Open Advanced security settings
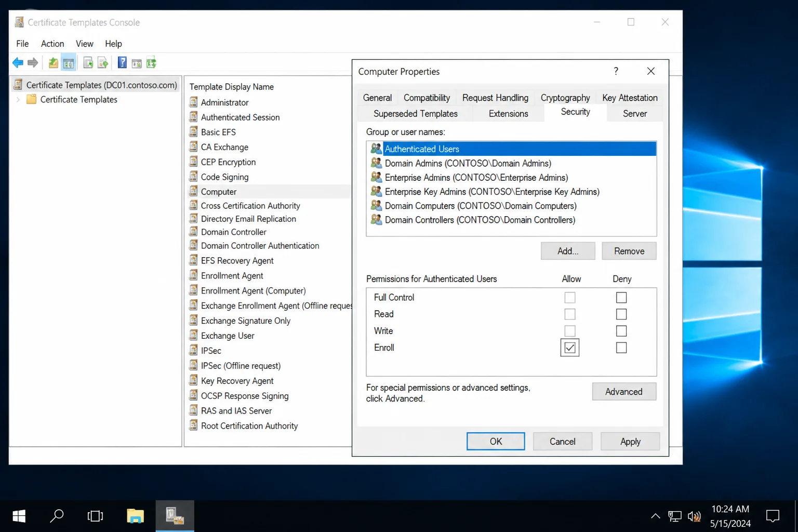Image resolution: width=798 pixels, height=532 pixels. [624, 392]
